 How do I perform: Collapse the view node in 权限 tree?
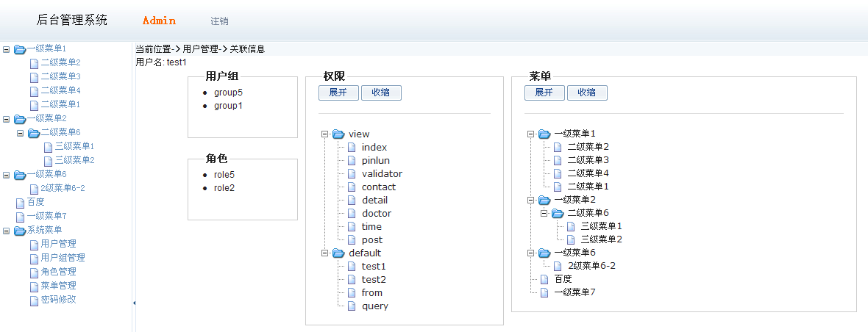(x=324, y=134)
